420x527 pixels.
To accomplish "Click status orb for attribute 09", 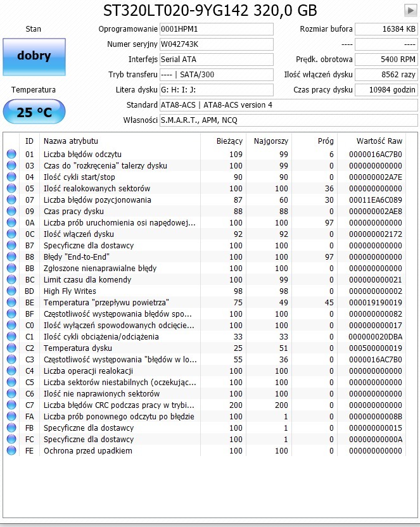I will 11,212.
